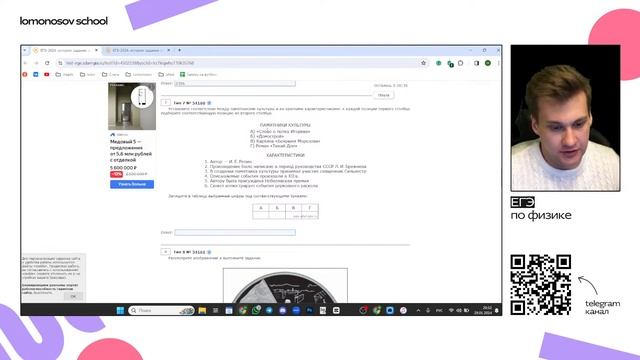This screenshot has height=360, width=640.
Task: Select the first ЕГЭ-2024 browser tab
Action: [64, 50]
